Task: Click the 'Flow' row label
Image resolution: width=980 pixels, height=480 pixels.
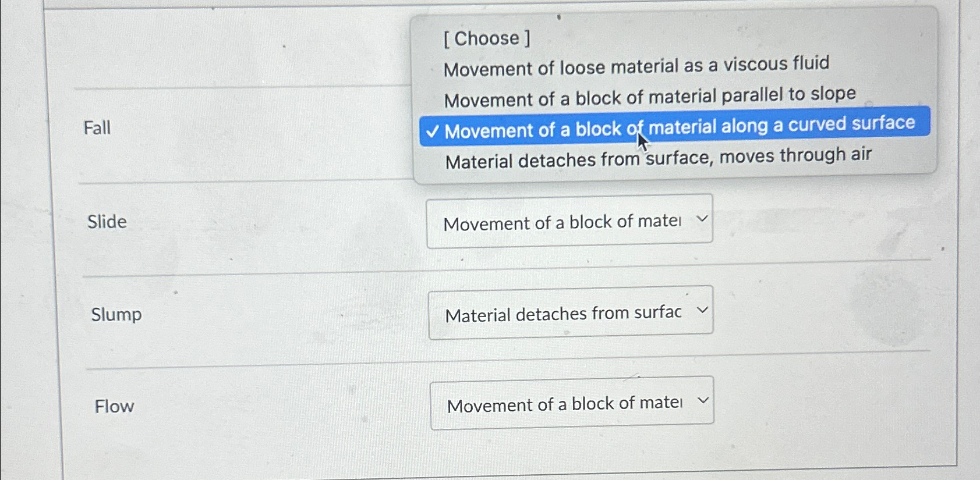Action: 114,406
